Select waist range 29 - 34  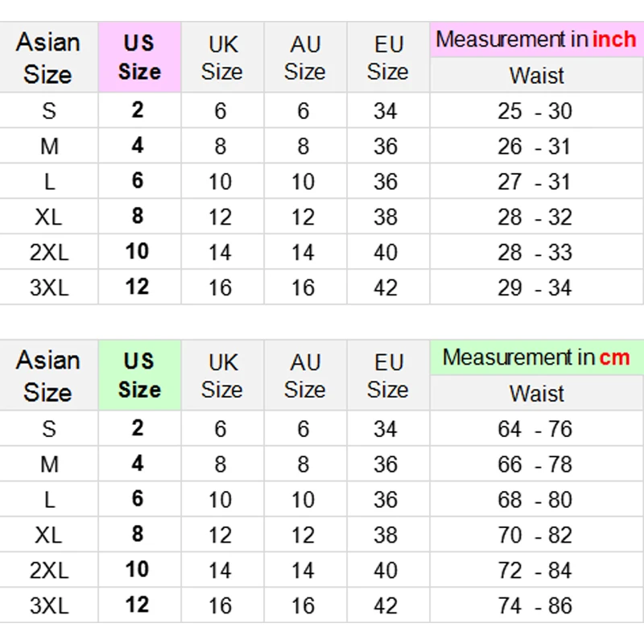click(535, 287)
